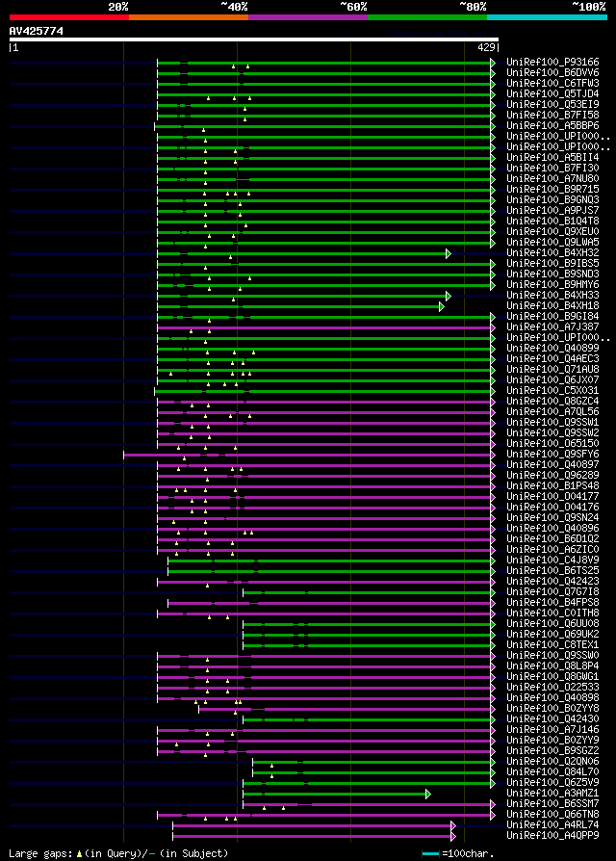Click the UniRef100_Q42430 label
This screenshot has width=616, height=861.
(552, 719)
